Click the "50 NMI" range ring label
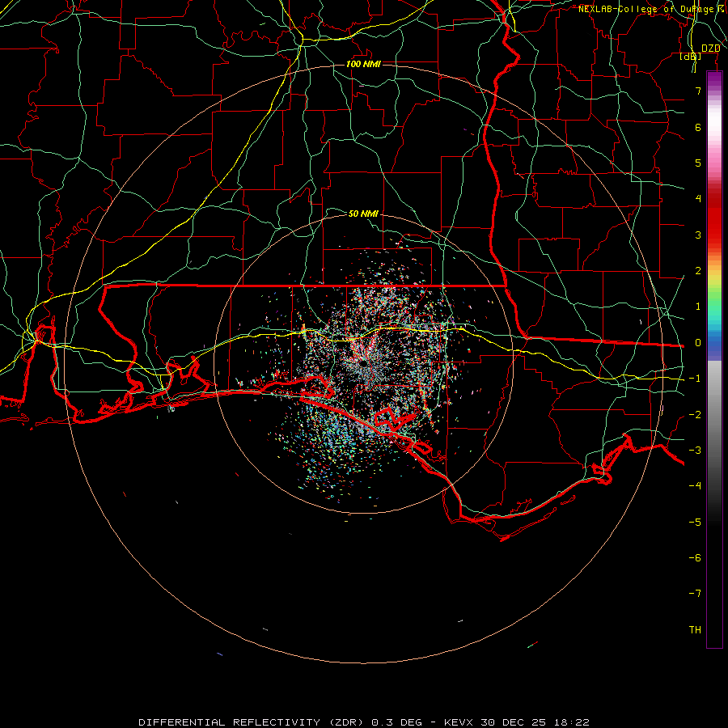 [x=363, y=214]
